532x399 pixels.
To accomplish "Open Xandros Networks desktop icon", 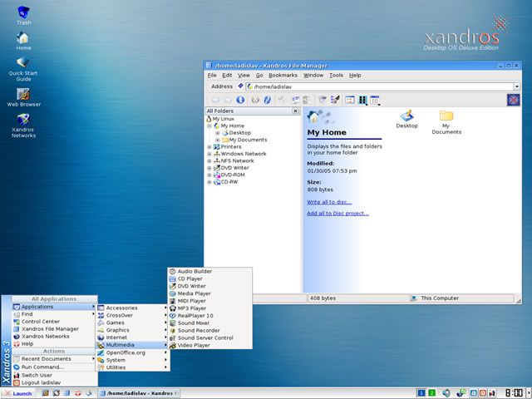I will pyautogui.click(x=23, y=120).
